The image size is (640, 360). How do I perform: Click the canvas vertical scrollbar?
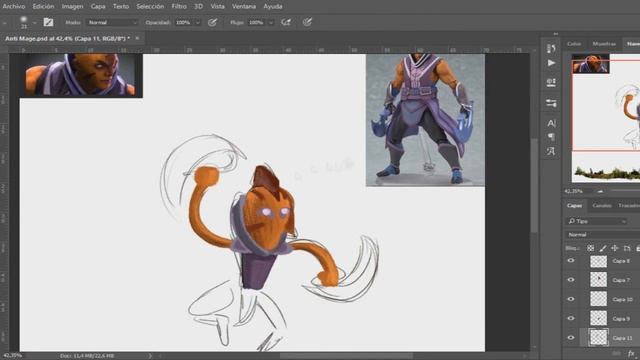point(534,186)
